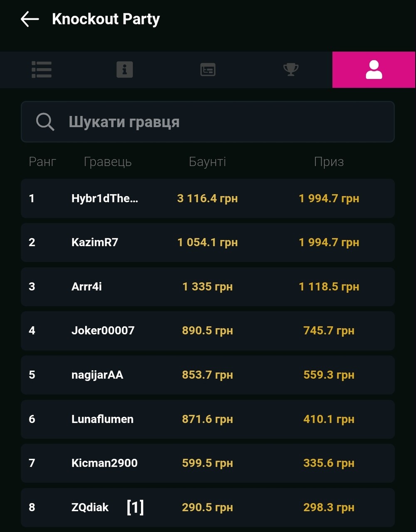This screenshot has width=416, height=532.
Task: Open the list view tab icon
Action: coord(42,69)
